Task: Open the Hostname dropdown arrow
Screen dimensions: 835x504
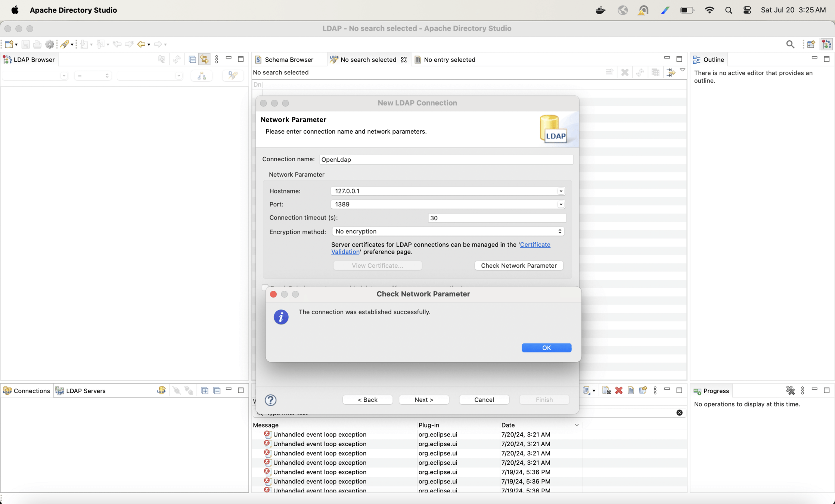Action: tap(561, 191)
